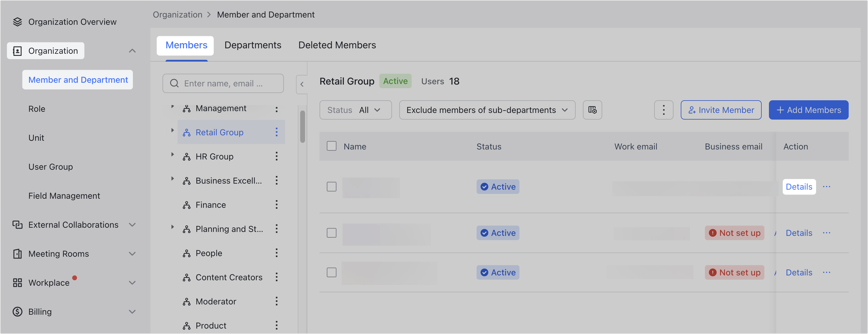Check the checkbox on the first member row
This screenshot has width=868, height=334.
pyautogui.click(x=332, y=186)
